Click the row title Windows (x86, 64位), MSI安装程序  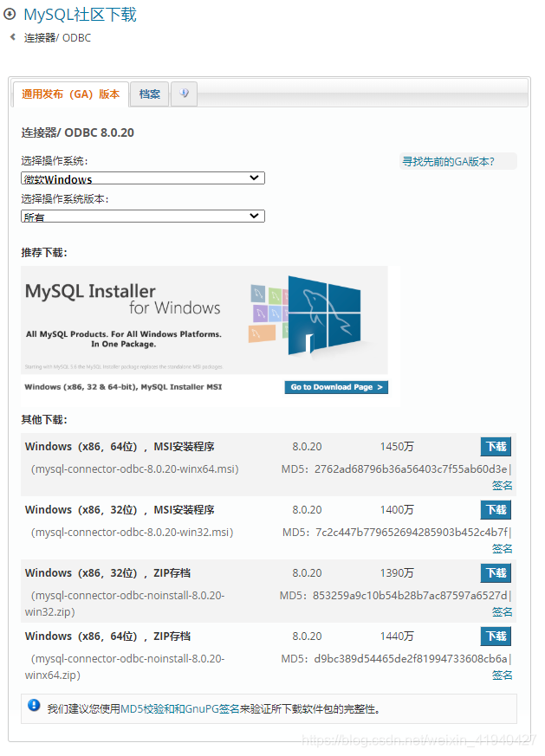point(120,447)
